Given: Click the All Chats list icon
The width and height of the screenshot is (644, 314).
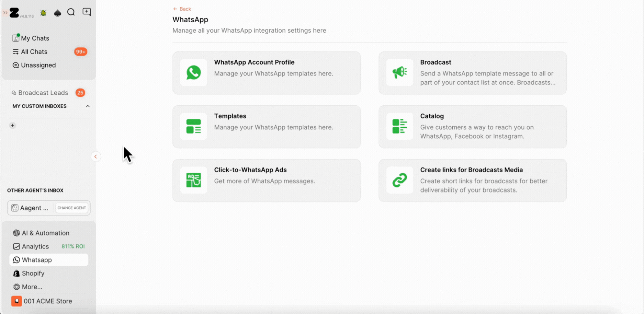Looking at the screenshot, I should click(x=15, y=52).
